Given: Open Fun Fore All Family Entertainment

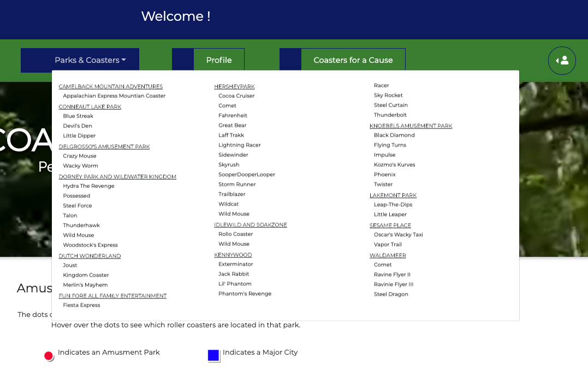Looking at the screenshot, I should [x=112, y=295].
